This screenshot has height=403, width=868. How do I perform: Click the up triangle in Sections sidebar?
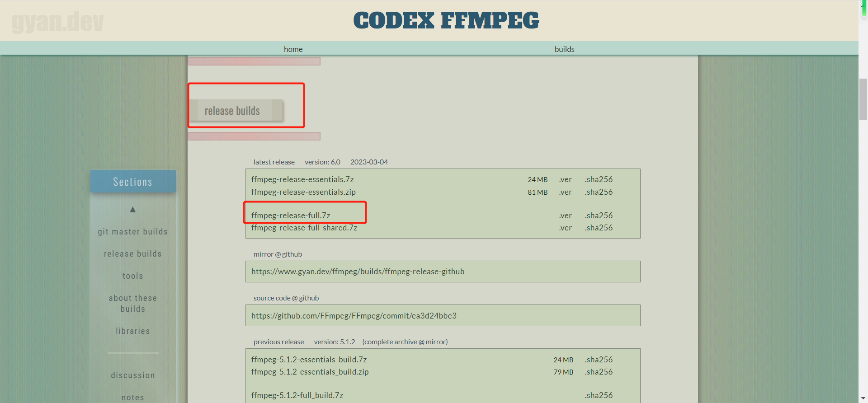[133, 209]
